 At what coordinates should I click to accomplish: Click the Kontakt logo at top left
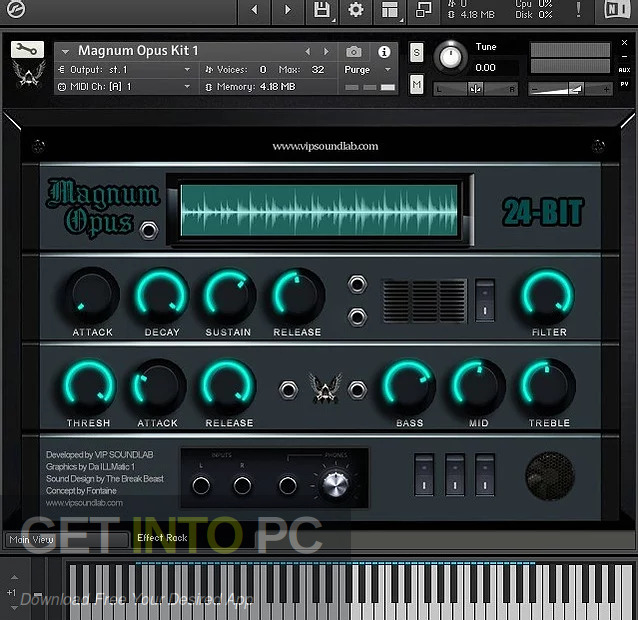[16, 9]
